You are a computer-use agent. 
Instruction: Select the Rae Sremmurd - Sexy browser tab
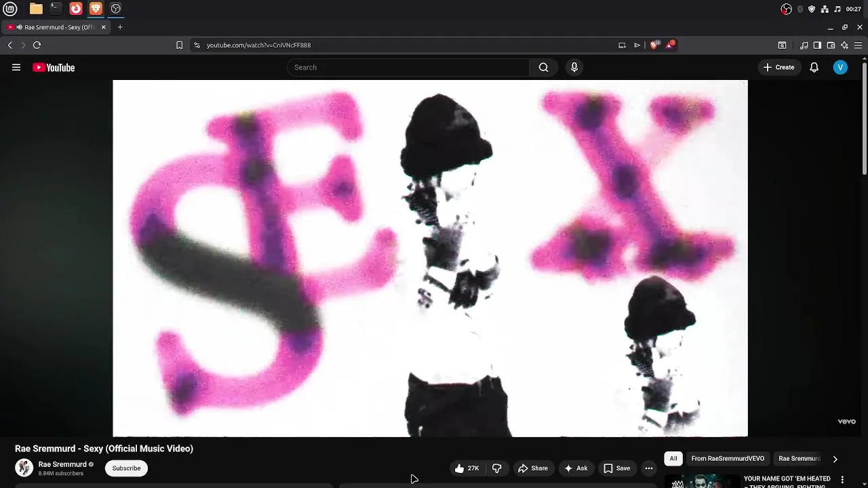(58, 27)
